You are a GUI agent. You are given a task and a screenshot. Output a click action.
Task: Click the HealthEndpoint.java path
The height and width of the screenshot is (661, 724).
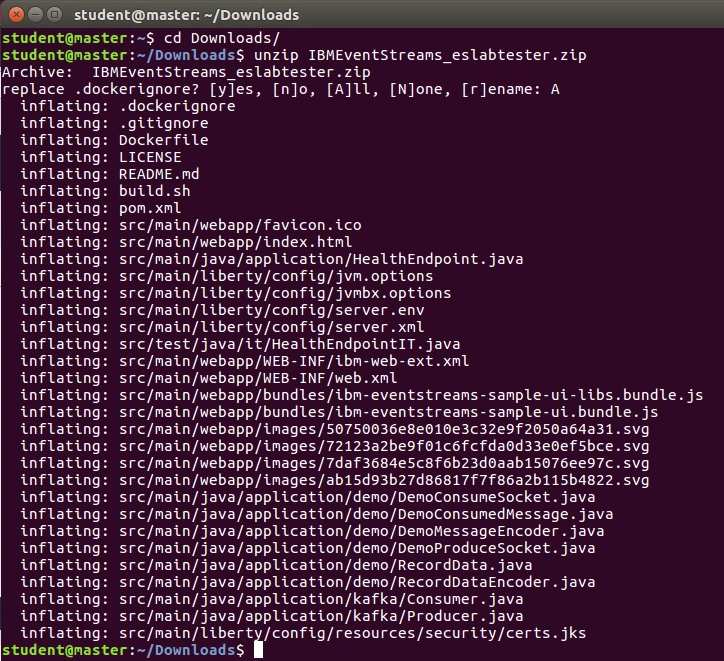click(321, 259)
